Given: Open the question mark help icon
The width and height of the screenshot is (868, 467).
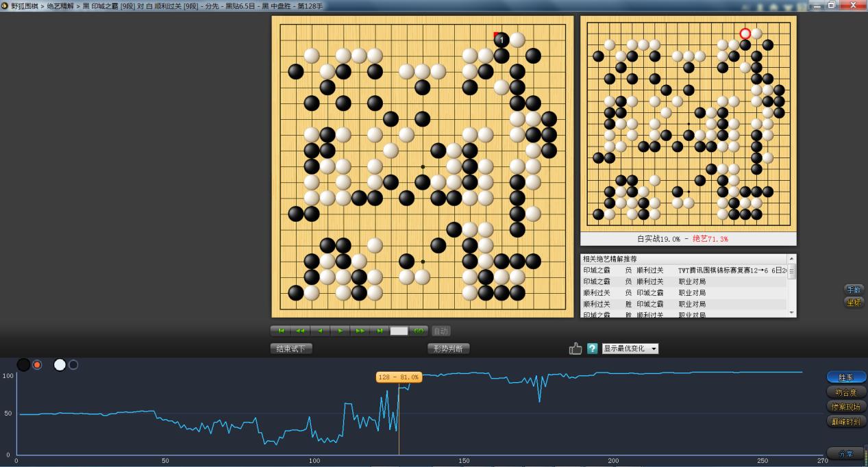Looking at the screenshot, I should pos(593,349).
